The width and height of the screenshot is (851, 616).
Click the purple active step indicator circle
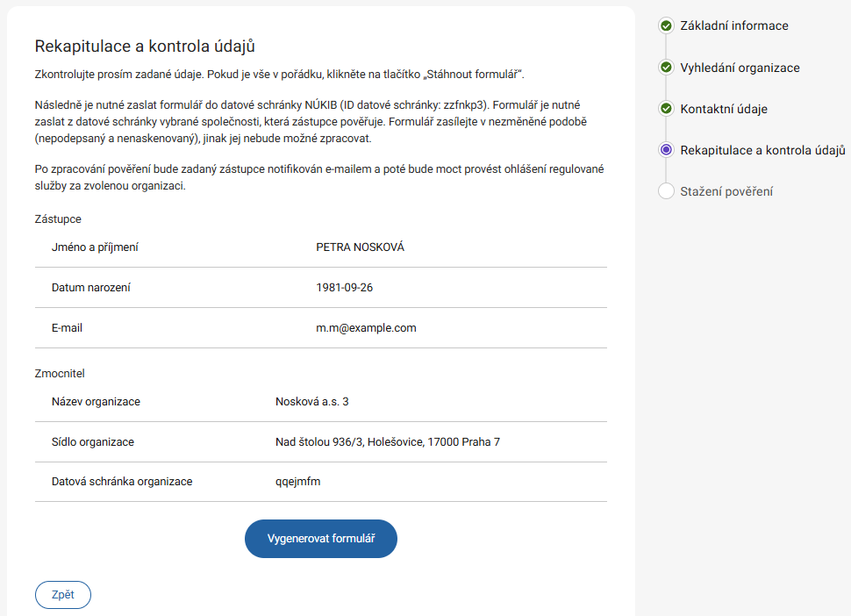(x=666, y=150)
